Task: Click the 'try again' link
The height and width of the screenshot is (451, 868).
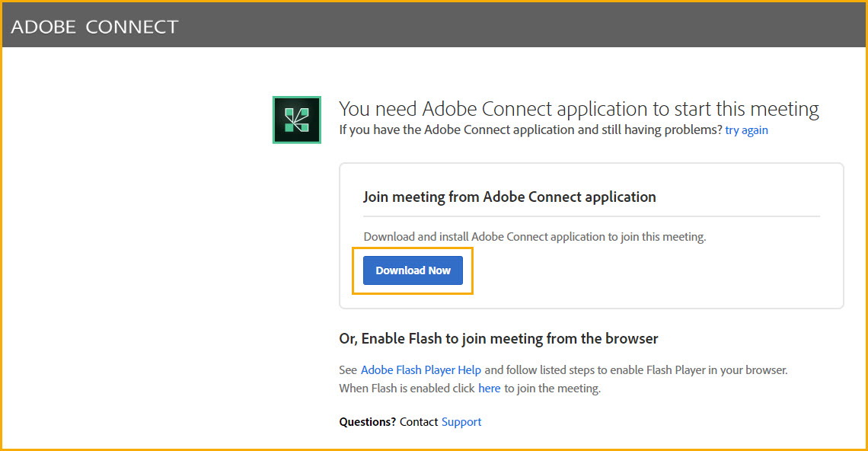Action: [x=746, y=130]
